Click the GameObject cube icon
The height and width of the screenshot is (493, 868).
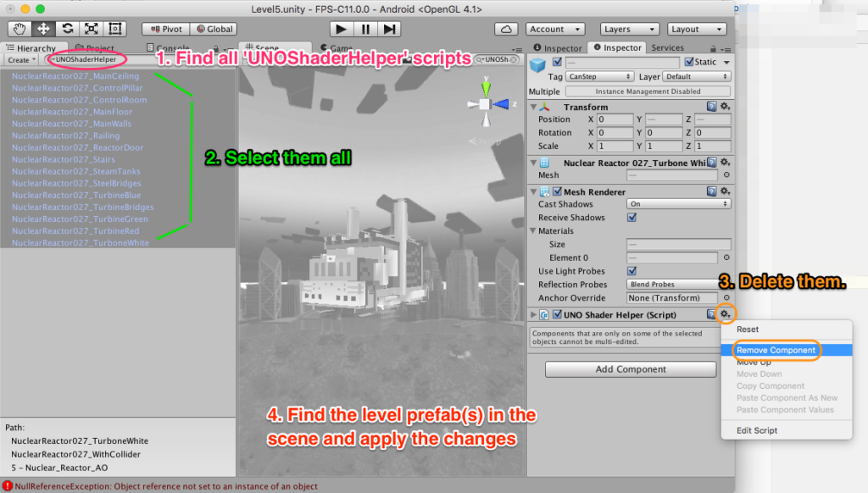[x=537, y=65]
